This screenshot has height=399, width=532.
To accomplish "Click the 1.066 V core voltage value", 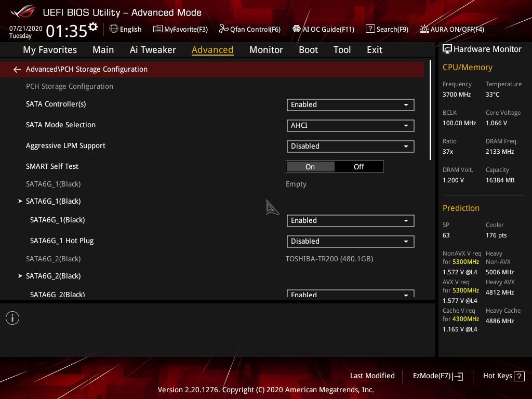I will pos(496,123).
